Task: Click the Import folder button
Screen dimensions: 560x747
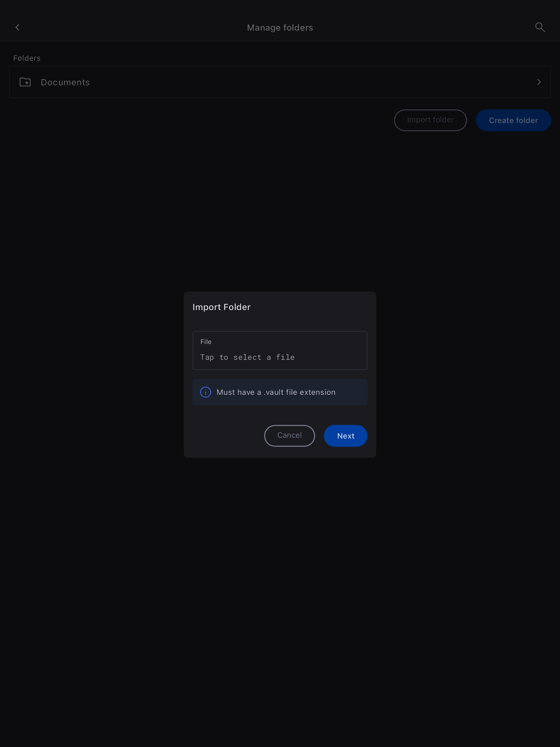Action: point(430,120)
